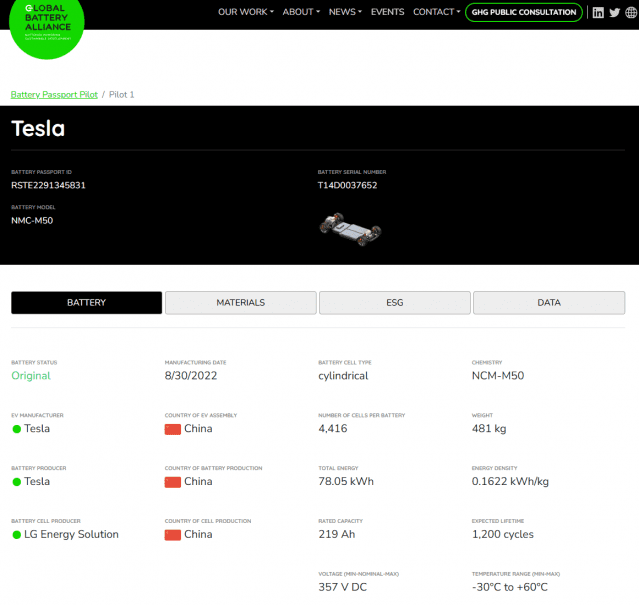639x605 pixels.
Task: Click the Original battery status value
Action: pyautogui.click(x=31, y=376)
